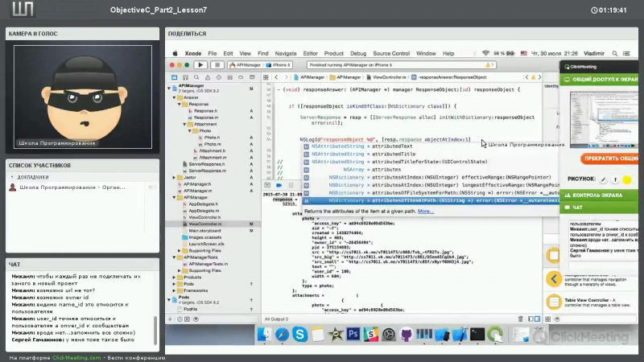The height and width of the screenshot is (362, 644).
Task: Toggle the debug area hide button
Action: click(x=269, y=185)
